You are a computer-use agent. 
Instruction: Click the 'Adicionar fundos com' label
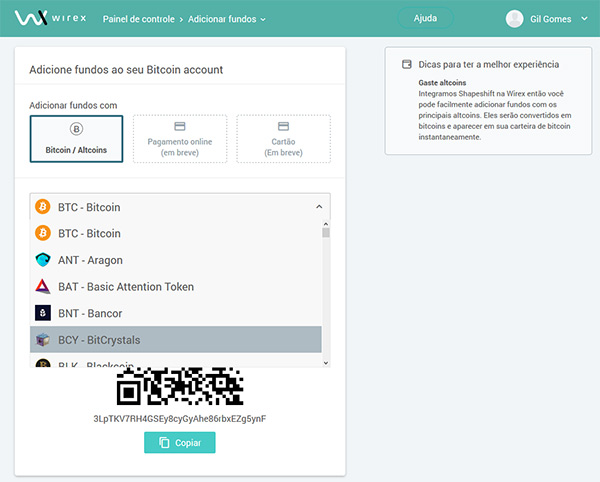[73, 105]
